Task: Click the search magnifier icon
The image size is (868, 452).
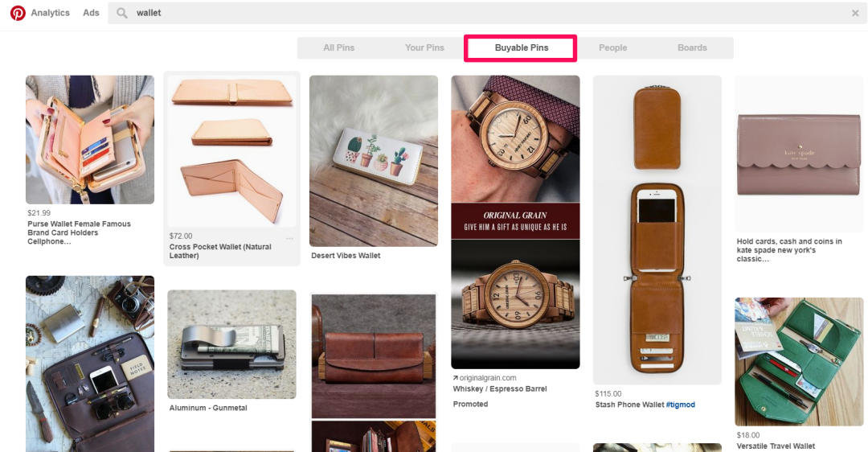Action: (x=122, y=13)
